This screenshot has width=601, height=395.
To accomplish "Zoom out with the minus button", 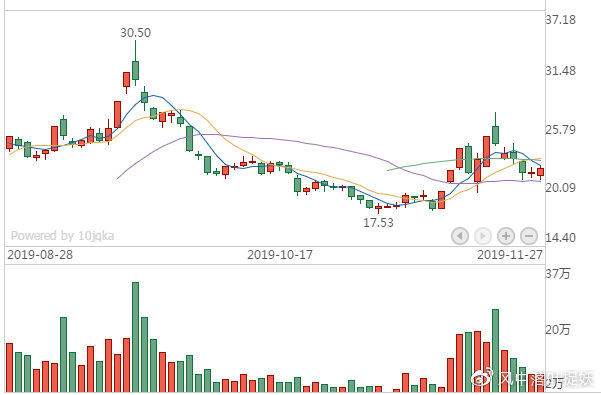I will 529,236.
